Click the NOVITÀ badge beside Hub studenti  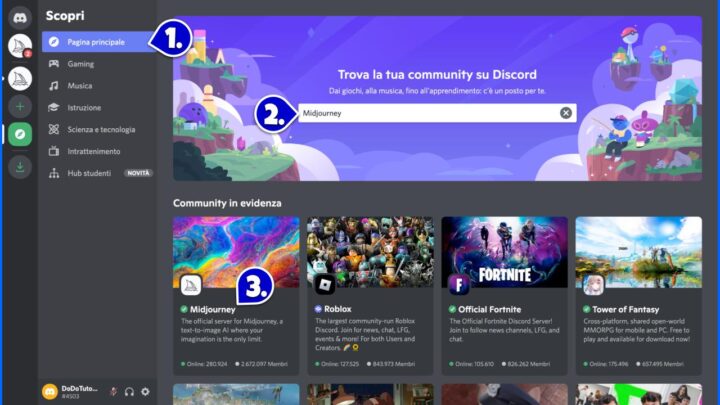pyautogui.click(x=138, y=173)
